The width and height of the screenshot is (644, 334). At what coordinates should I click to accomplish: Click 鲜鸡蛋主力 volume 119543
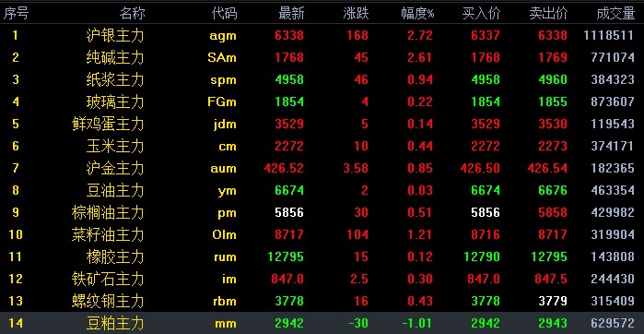click(613, 124)
